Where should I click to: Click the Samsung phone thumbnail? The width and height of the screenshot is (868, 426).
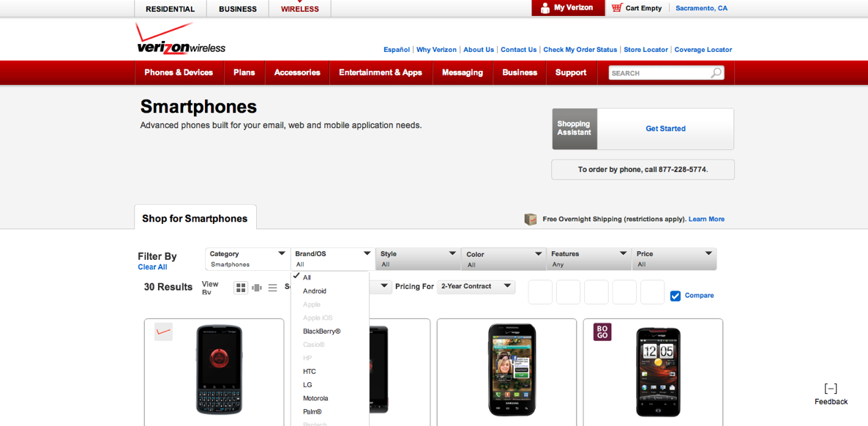point(512,370)
